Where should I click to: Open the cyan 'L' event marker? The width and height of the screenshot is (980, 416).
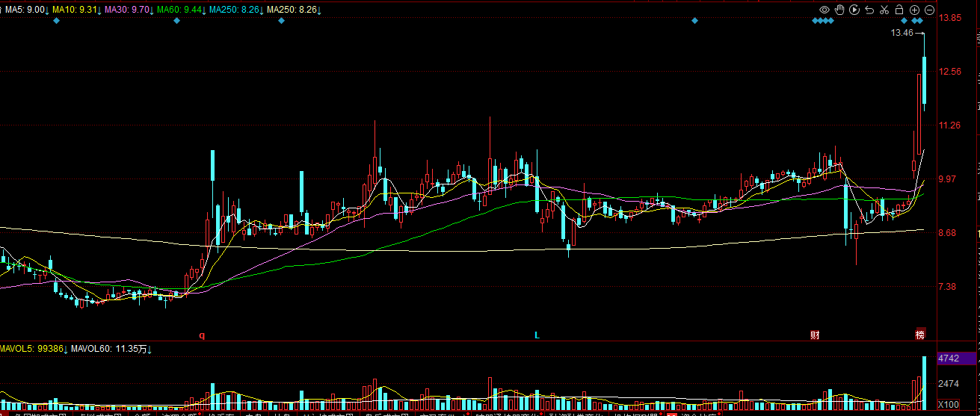[536, 335]
